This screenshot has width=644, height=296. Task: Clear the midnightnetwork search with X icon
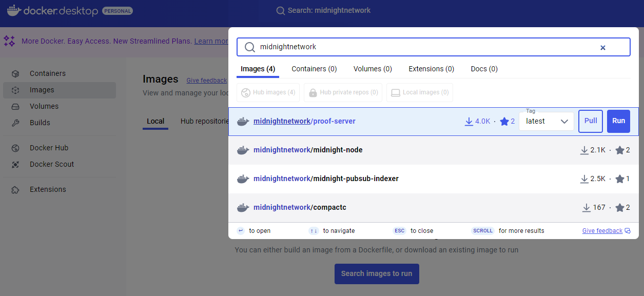pos(603,47)
